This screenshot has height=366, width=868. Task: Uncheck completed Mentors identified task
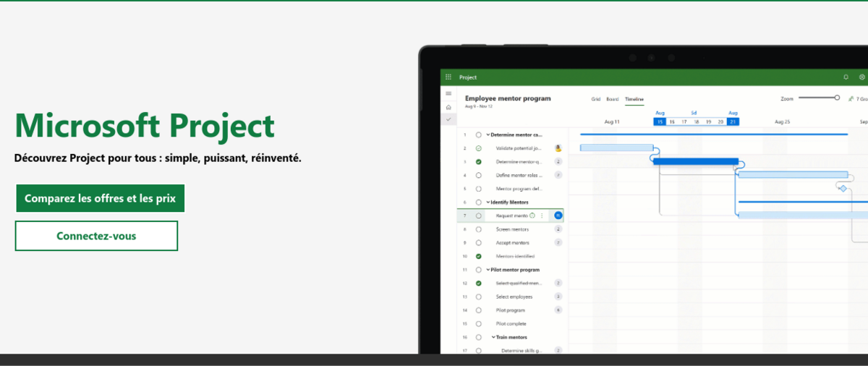click(x=478, y=256)
